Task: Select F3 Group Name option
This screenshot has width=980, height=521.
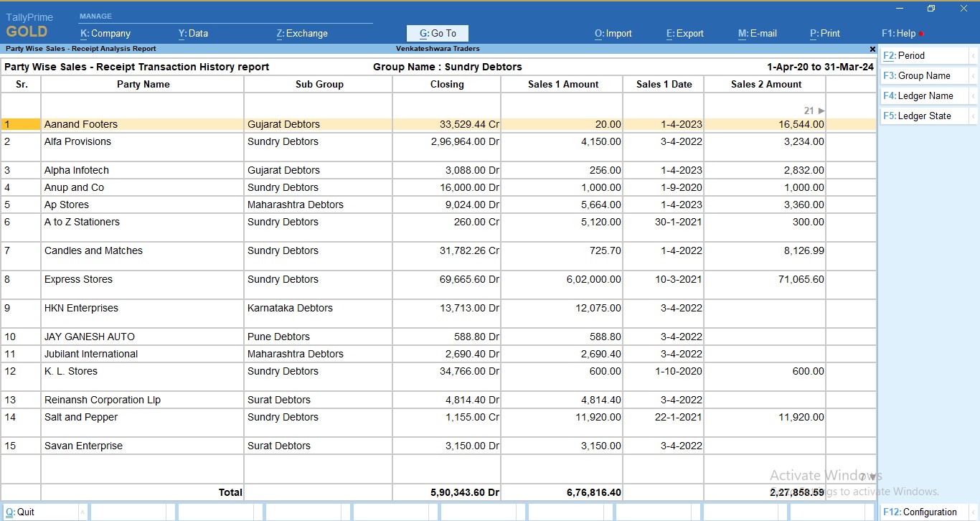Action: pos(922,75)
